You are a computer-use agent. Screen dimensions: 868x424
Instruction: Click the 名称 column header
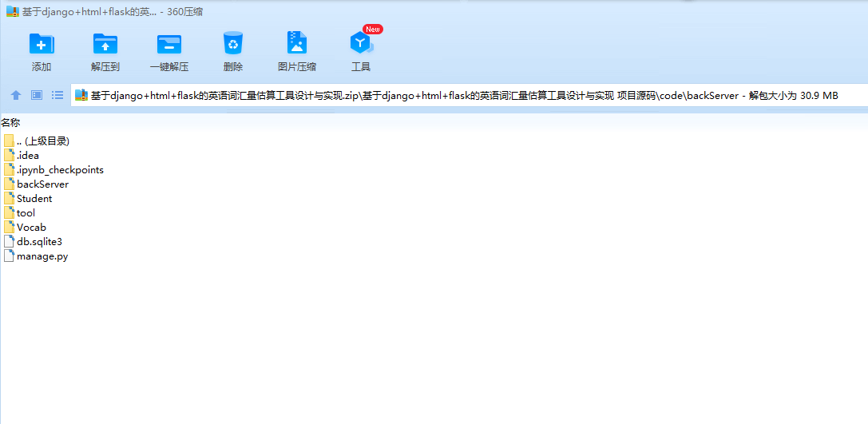(x=10, y=123)
